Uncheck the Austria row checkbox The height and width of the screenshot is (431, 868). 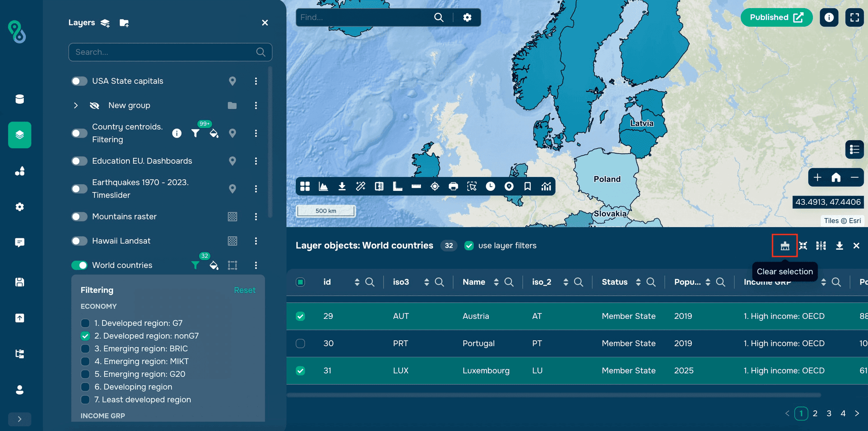point(300,316)
